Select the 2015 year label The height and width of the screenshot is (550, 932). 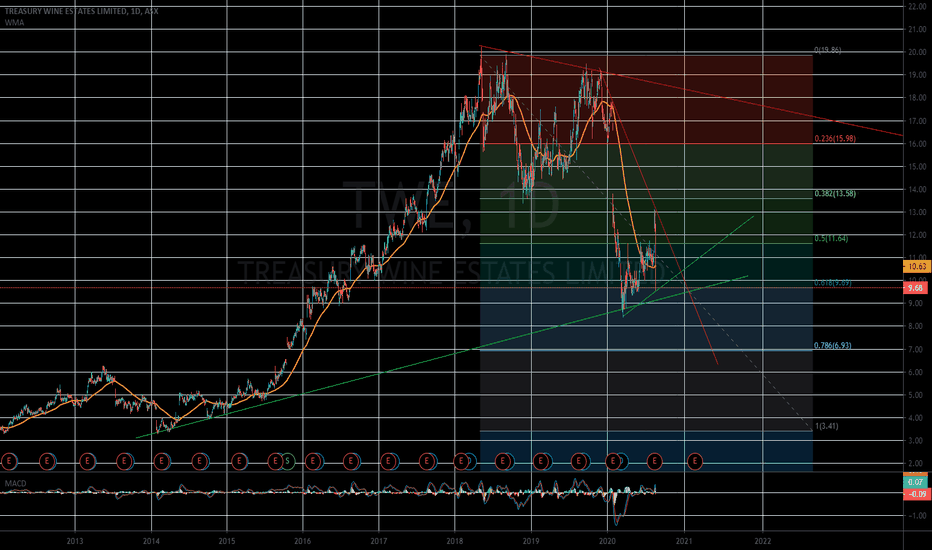pos(226,541)
